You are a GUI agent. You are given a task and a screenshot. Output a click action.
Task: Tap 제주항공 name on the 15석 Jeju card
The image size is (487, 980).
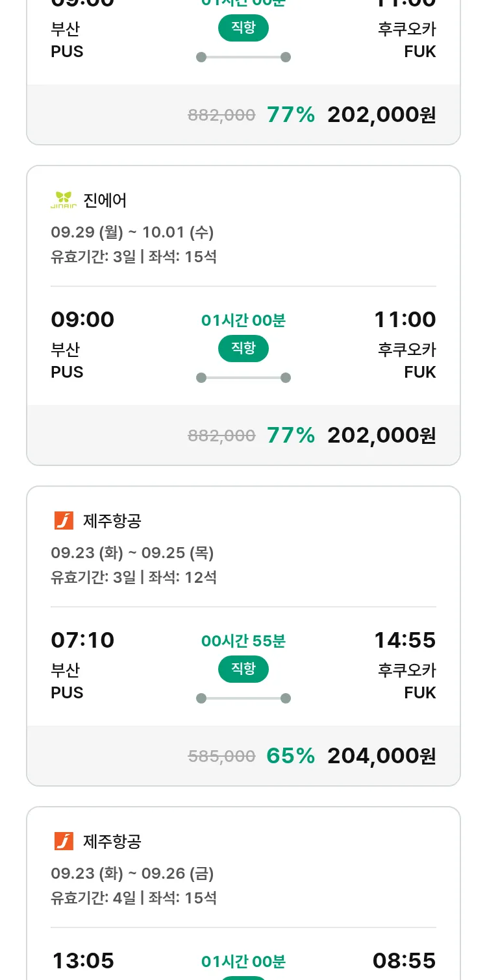click(112, 841)
